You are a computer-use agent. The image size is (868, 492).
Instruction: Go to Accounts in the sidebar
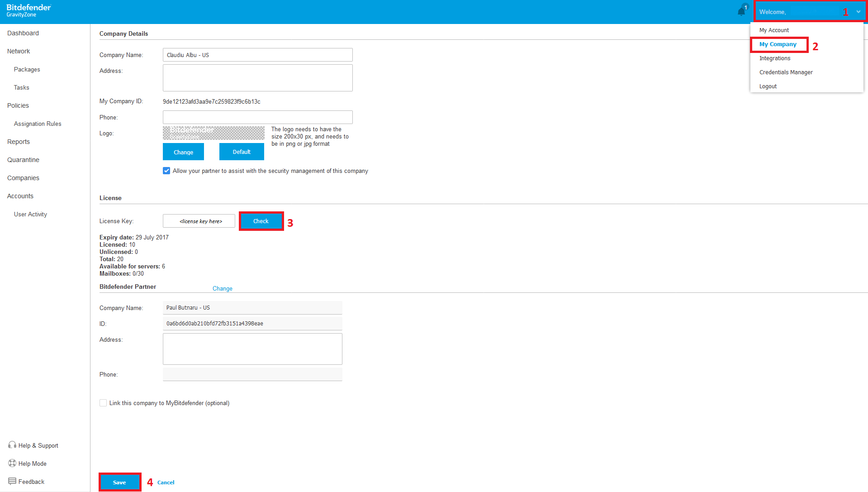20,196
